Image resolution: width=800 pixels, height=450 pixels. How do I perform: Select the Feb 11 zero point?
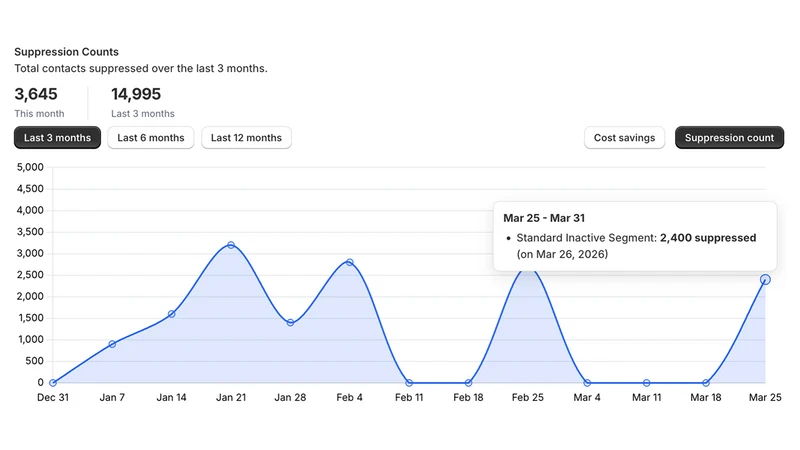pos(409,383)
